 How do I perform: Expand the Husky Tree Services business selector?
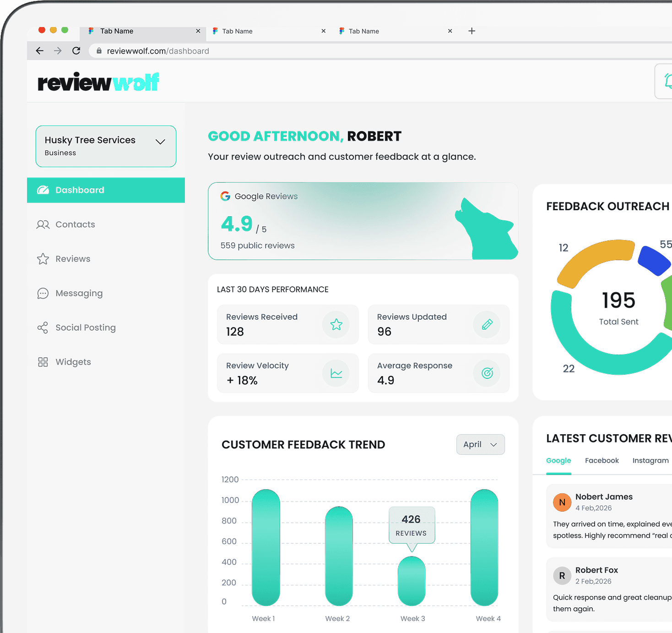[x=106, y=146]
